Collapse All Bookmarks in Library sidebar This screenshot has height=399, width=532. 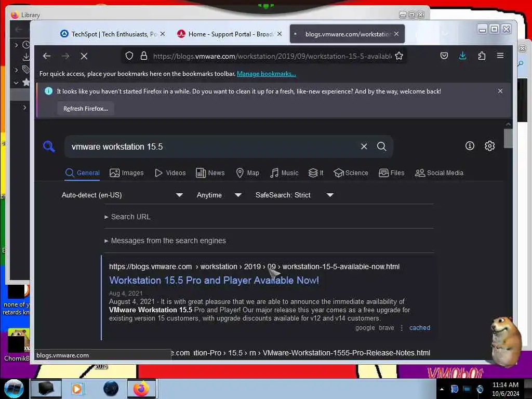16,83
